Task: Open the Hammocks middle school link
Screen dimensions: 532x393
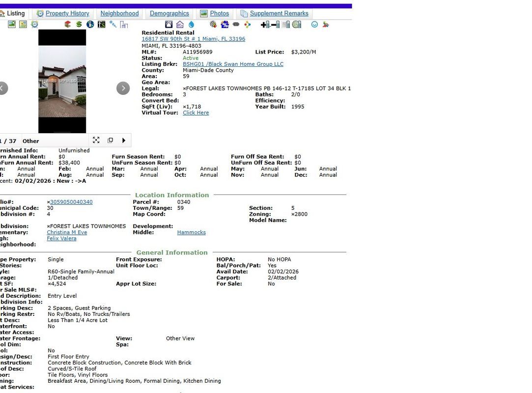Action: coord(191,232)
